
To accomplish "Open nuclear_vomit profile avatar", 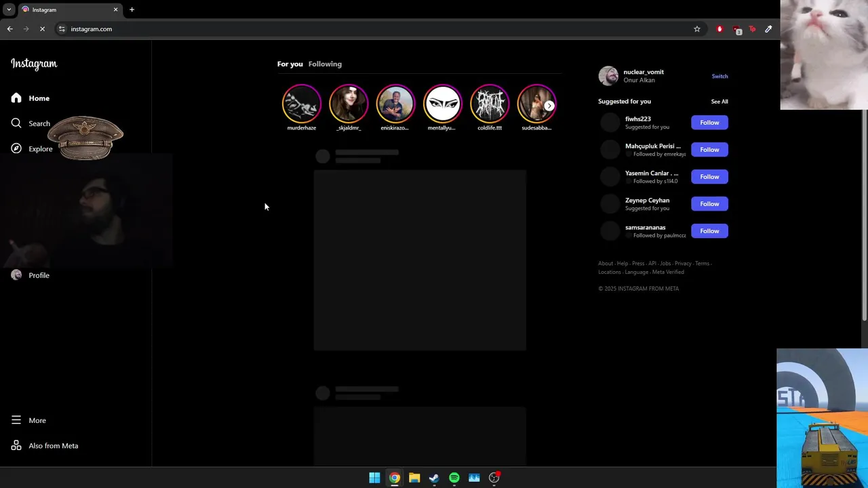I will (x=608, y=76).
